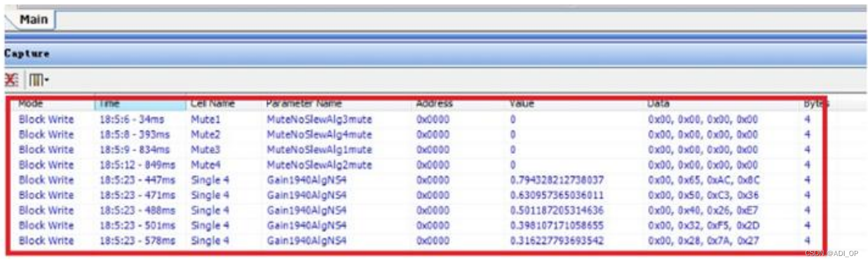Click value 0.398107171058655
This screenshot has width=868, height=263.
[x=557, y=226]
